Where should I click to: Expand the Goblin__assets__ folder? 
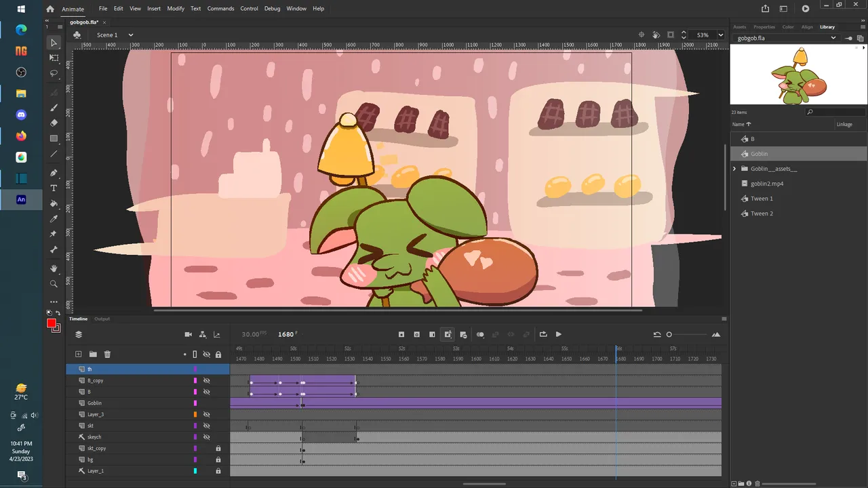point(734,169)
